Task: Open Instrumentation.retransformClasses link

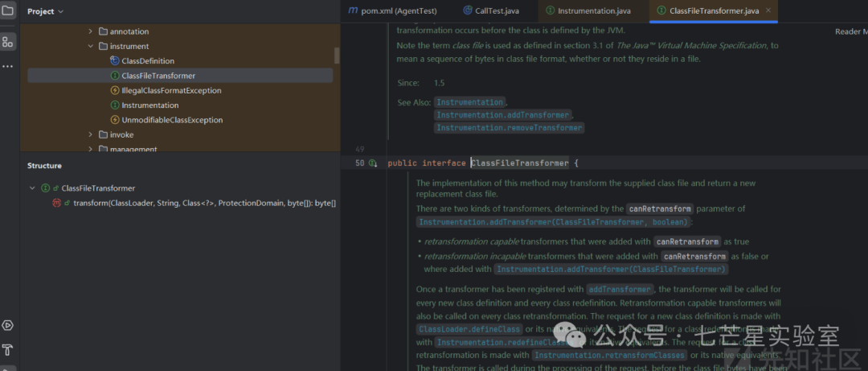Action: point(610,355)
